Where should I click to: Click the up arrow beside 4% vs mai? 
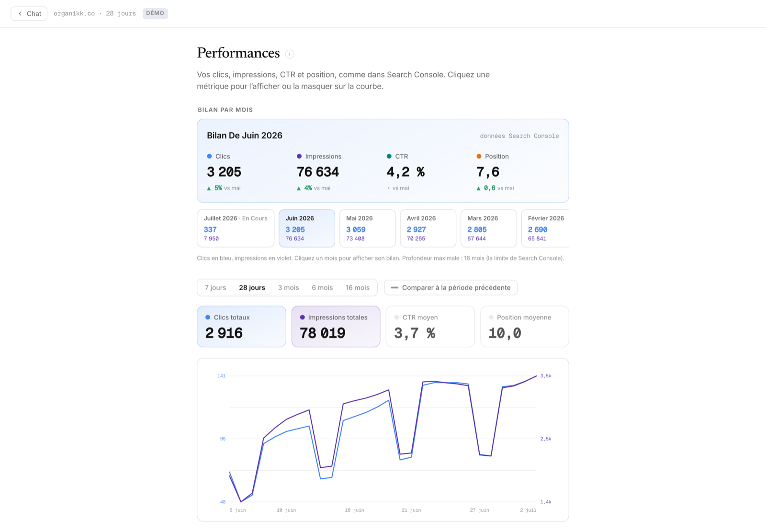point(299,189)
